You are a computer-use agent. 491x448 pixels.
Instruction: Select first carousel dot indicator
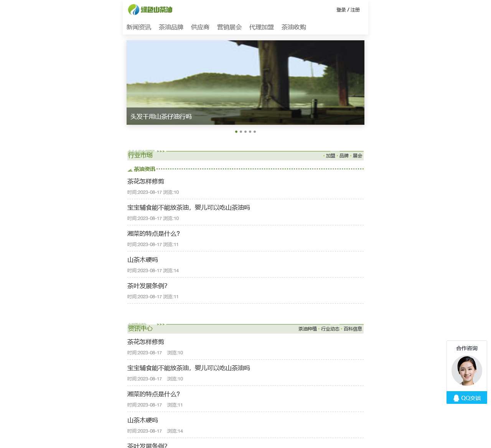pyautogui.click(x=236, y=132)
